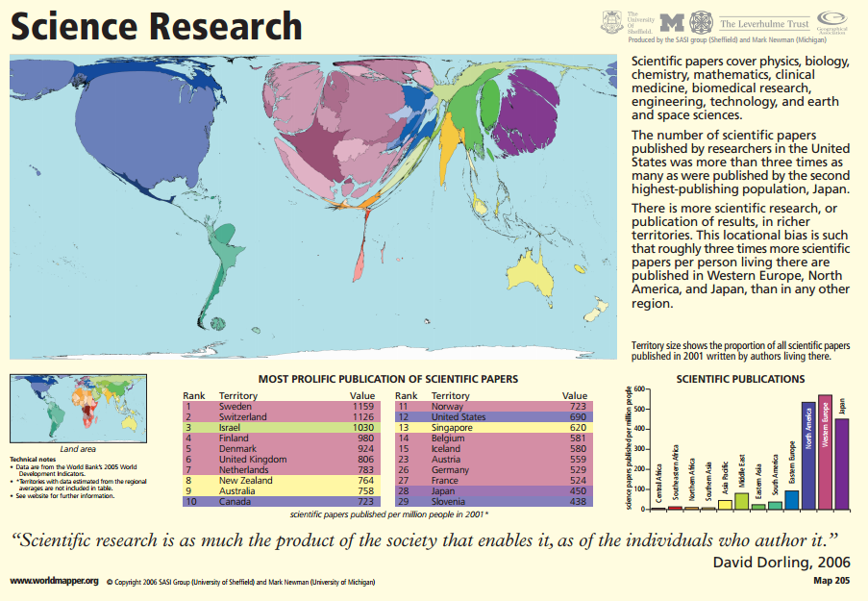The height and width of the screenshot is (601, 868).
Task: Click the SCIENTIFIC PUBLICATIONS chart heading
Action: point(740,379)
